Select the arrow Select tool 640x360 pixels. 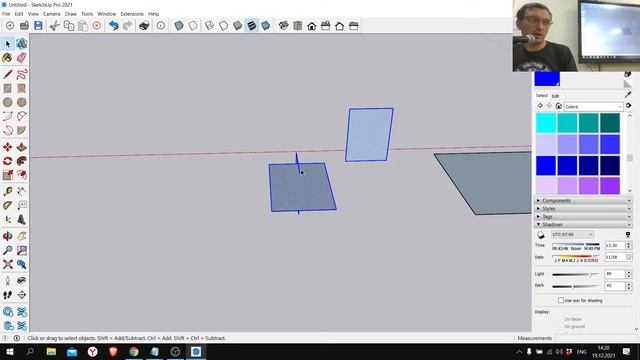click(8, 44)
